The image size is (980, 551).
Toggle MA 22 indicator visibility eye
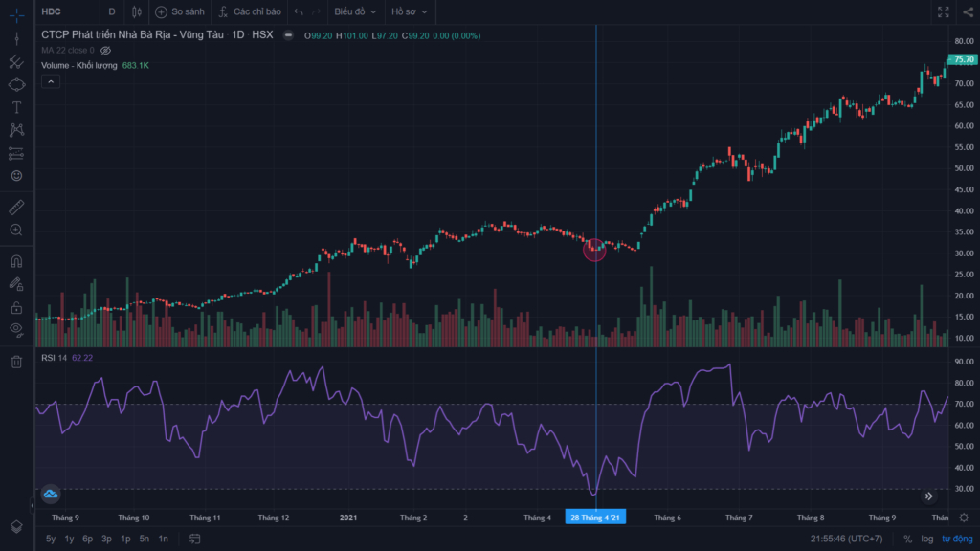tap(105, 50)
